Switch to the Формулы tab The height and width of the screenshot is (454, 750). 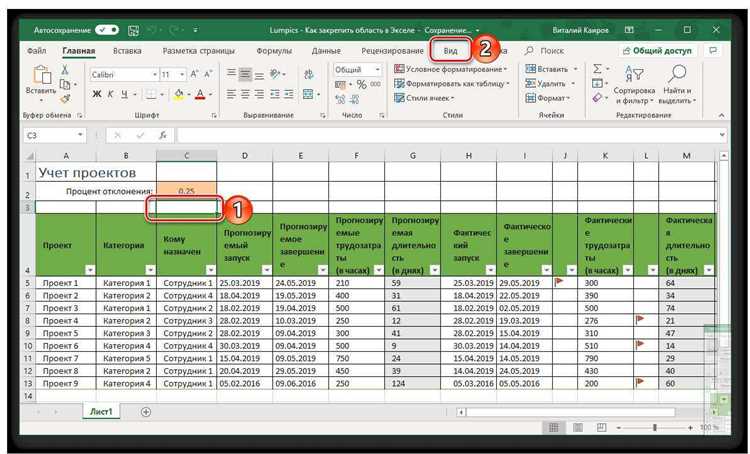(274, 51)
